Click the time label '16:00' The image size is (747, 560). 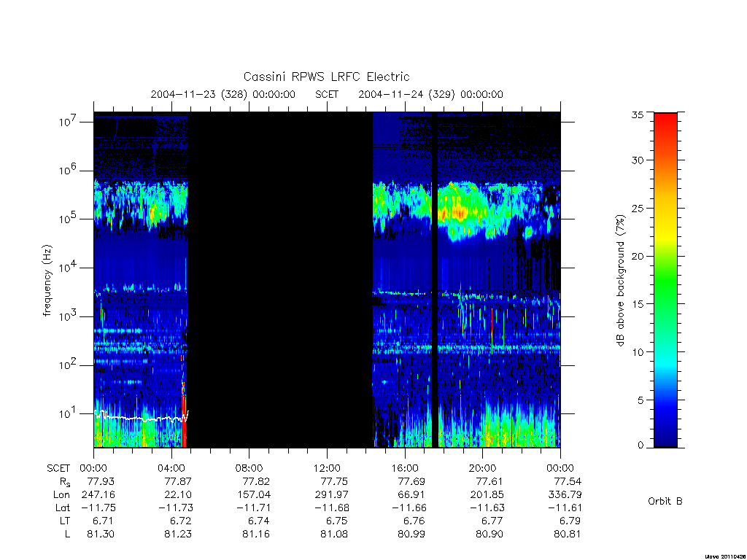coord(404,468)
